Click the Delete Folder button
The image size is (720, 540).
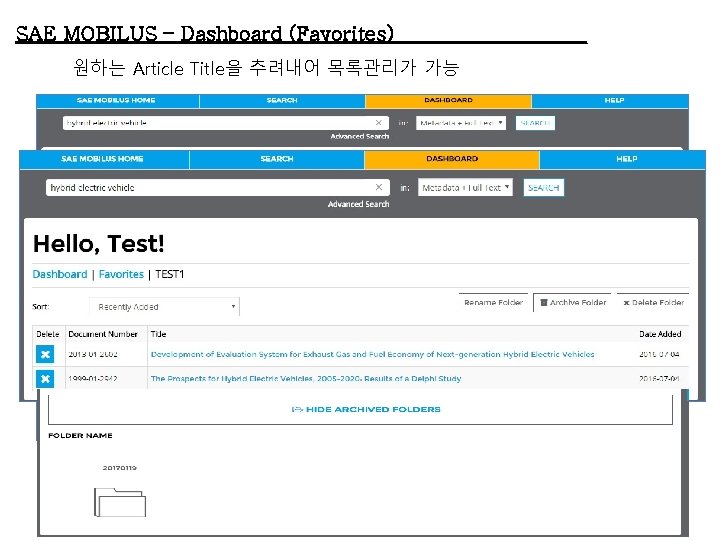coord(653,302)
